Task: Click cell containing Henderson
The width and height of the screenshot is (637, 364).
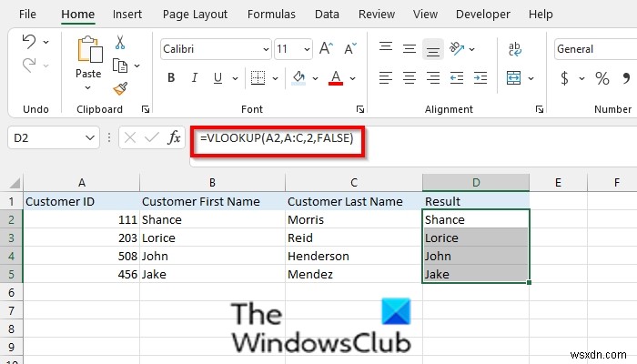Action: point(354,256)
